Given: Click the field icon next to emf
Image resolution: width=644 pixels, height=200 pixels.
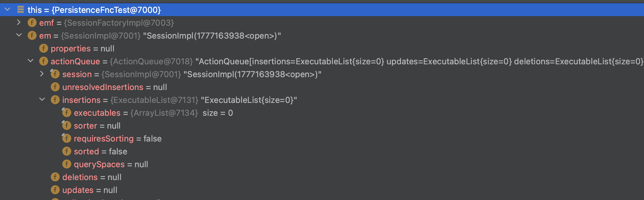Looking at the screenshot, I should (x=32, y=23).
